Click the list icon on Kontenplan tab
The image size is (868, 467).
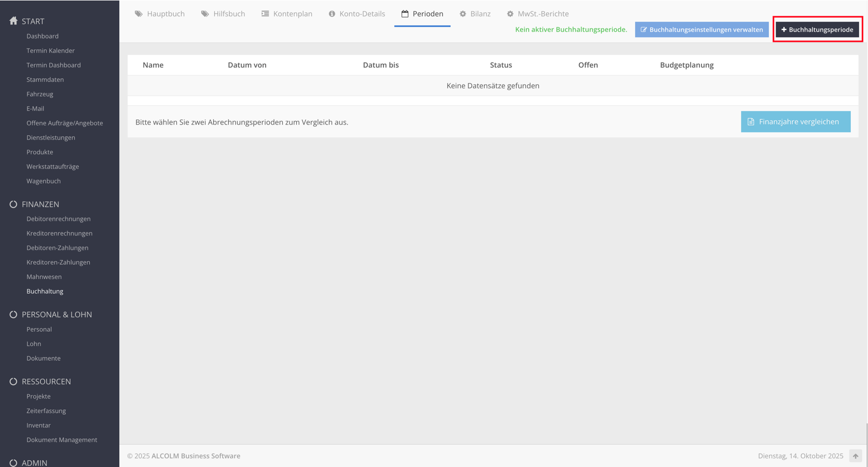(x=265, y=14)
